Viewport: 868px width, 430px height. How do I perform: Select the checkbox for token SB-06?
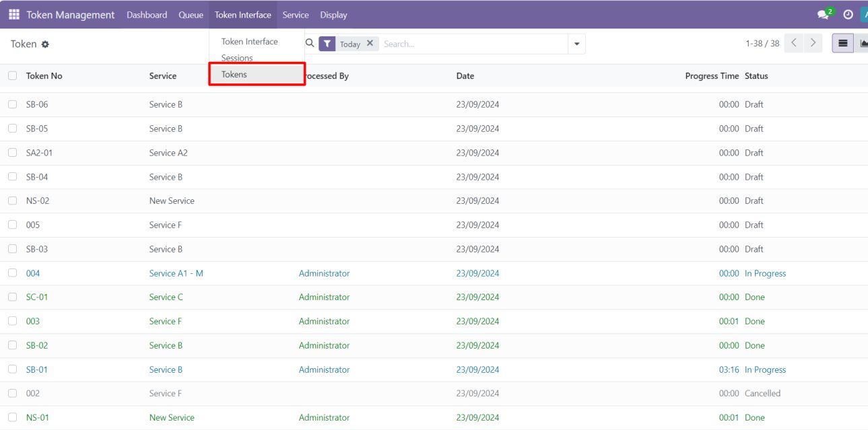tap(13, 105)
